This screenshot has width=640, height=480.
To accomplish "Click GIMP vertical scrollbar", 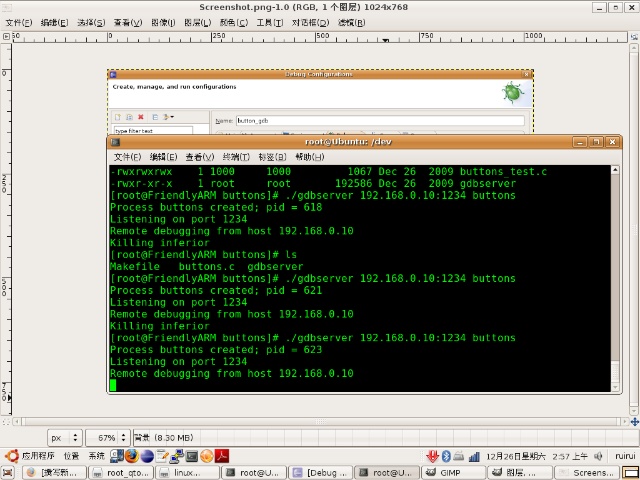I will [x=634, y=229].
